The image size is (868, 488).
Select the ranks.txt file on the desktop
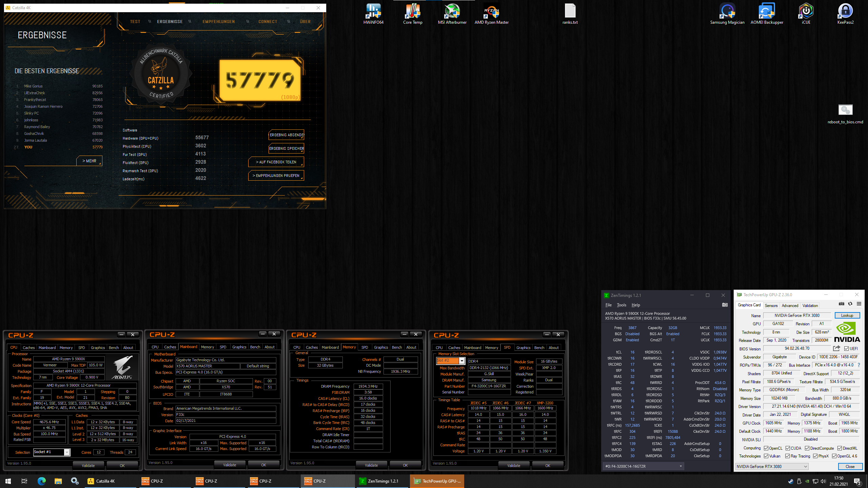tap(570, 14)
